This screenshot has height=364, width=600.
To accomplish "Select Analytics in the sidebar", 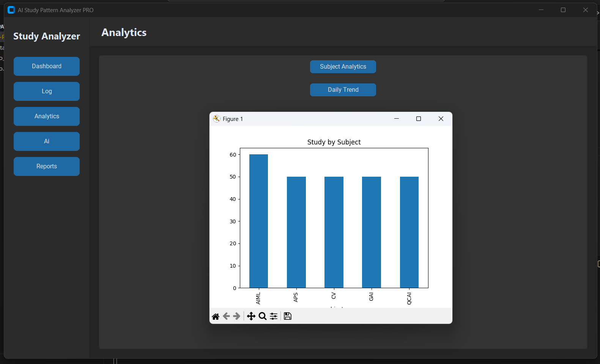I will pos(47,116).
